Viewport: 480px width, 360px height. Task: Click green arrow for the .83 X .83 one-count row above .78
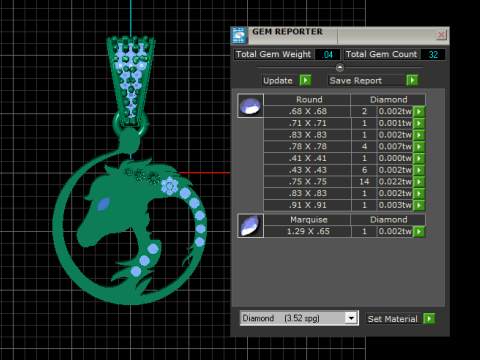click(x=419, y=135)
